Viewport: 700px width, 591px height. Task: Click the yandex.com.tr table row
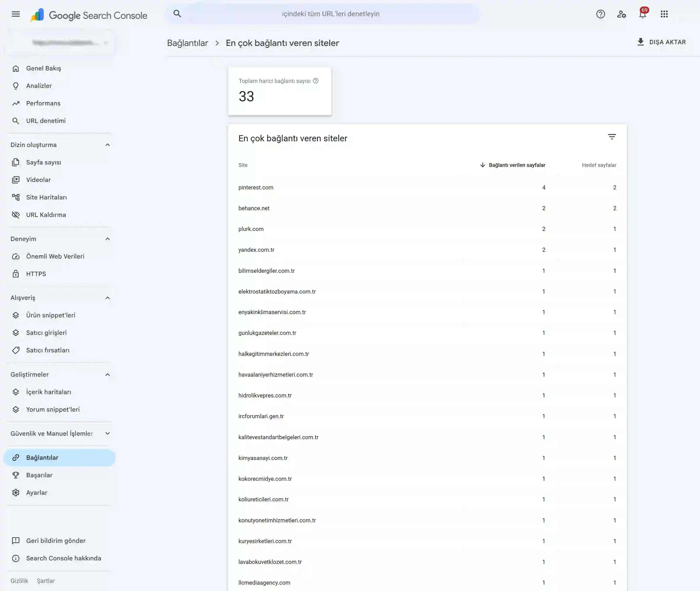pos(427,250)
